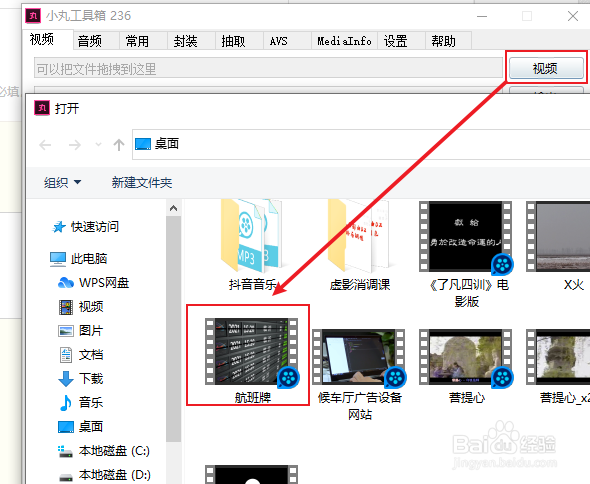Select the 《了凡四训》电影版 video file
590x484 pixels.
pos(467,255)
